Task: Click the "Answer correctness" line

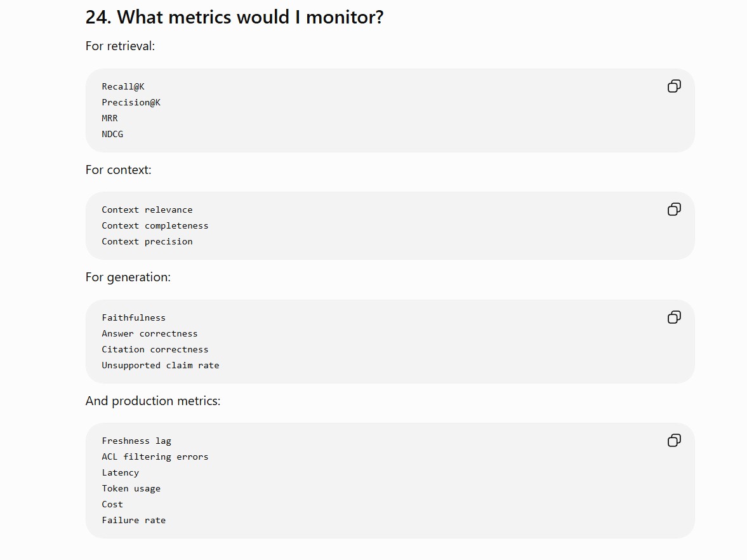Action: [150, 333]
